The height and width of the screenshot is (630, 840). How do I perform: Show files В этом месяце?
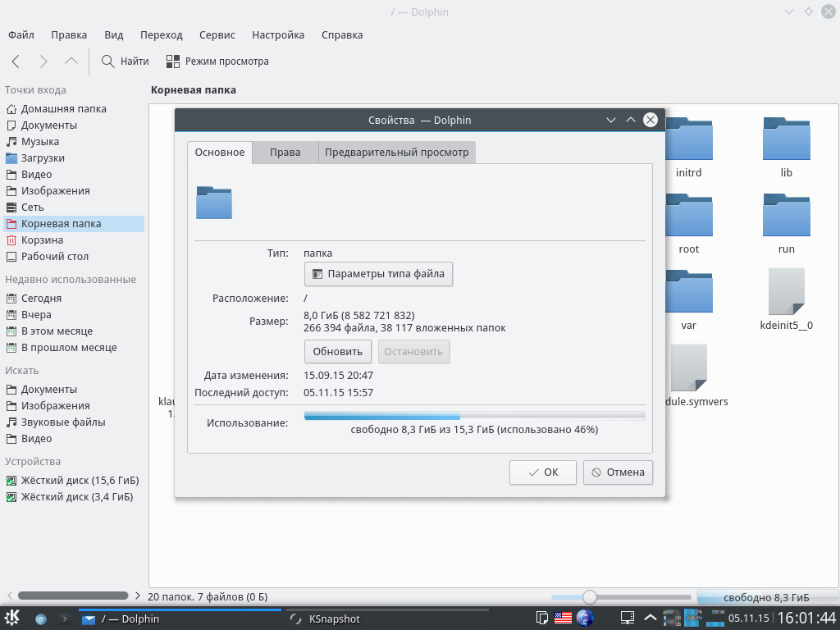72,331
